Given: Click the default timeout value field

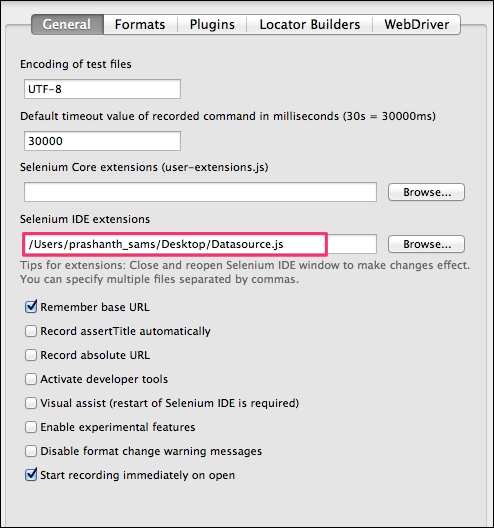Looking at the screenshot, I should (x=102, y=141).
